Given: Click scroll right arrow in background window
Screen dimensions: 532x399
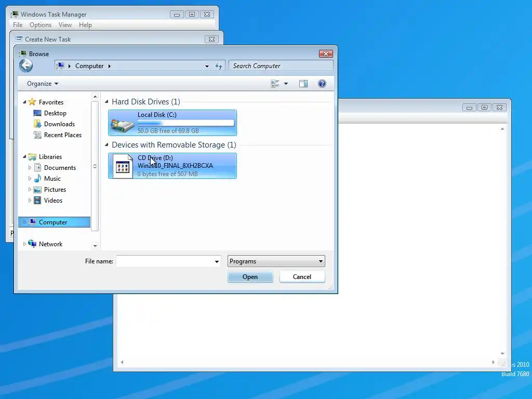Looking at the screenshot, I should pos(493,362).
